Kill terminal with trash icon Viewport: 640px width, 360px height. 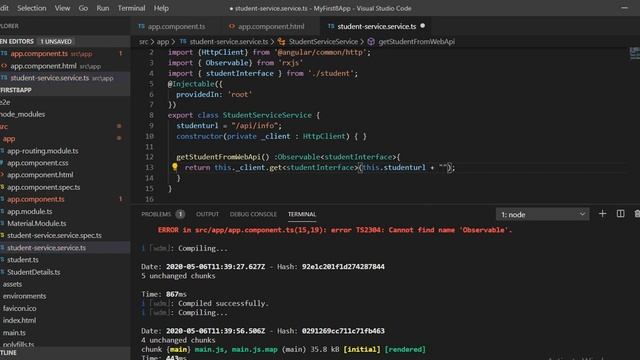pyautogui.click(x=637, y=214)
